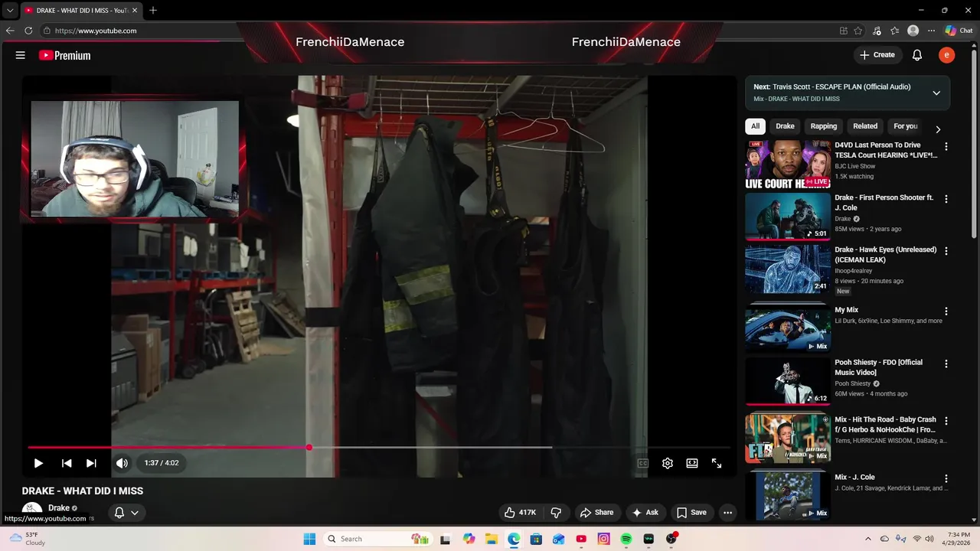Open the tab actions menu chevron
This screenshot has width=980, height=551.
[10, 11]
